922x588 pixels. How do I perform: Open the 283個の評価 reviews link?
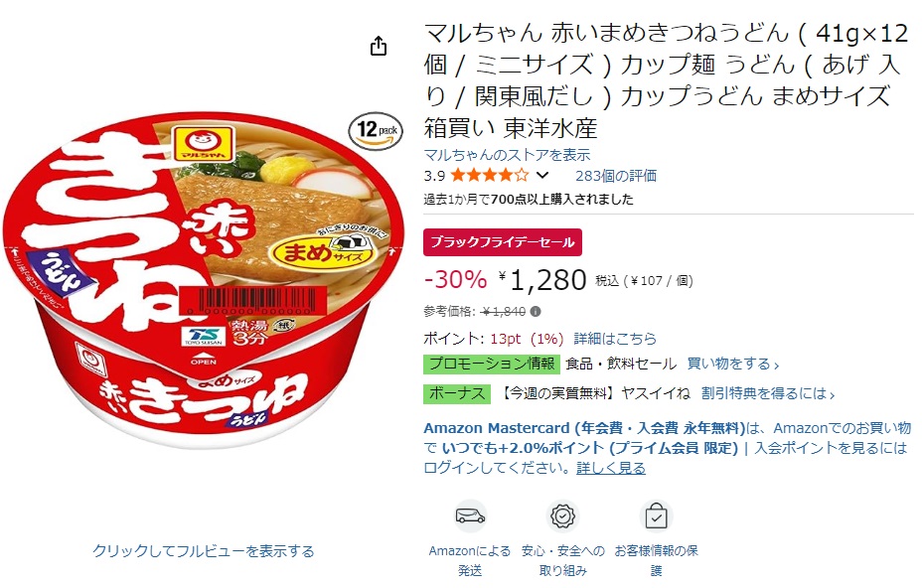(616, 176)
